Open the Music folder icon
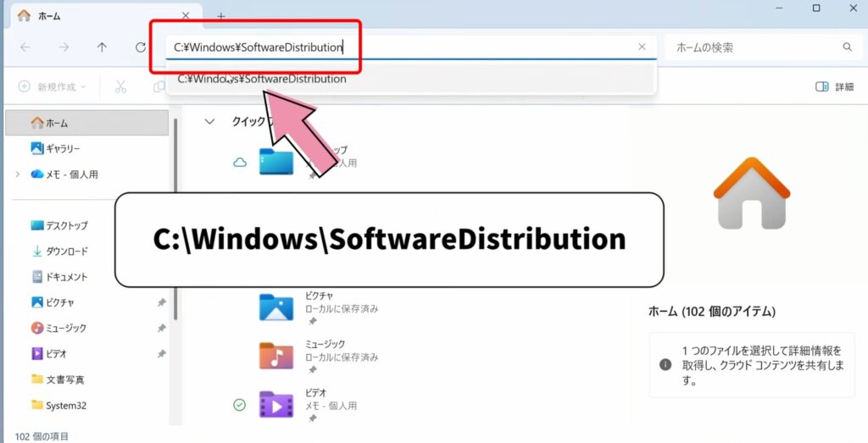This screenshot has height=443, width=868. (x=275, y=355)
